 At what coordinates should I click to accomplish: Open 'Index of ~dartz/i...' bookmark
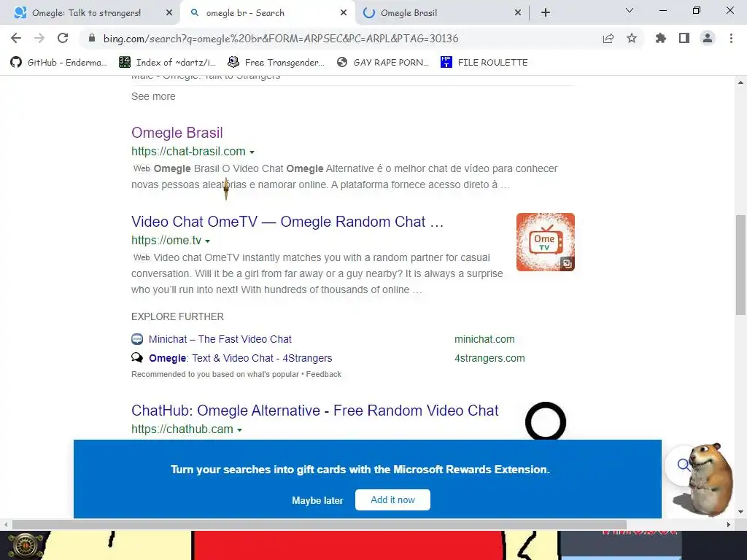point(167,63)
